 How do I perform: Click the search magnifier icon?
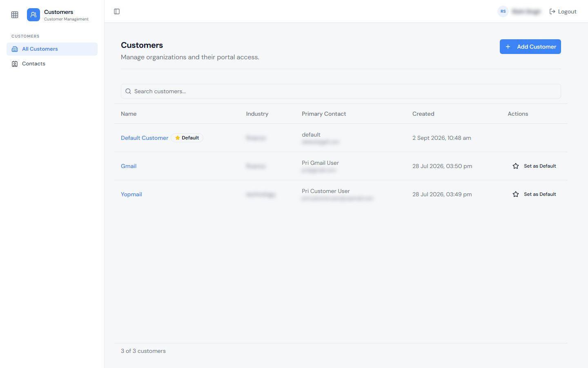[x=128, y=91]
